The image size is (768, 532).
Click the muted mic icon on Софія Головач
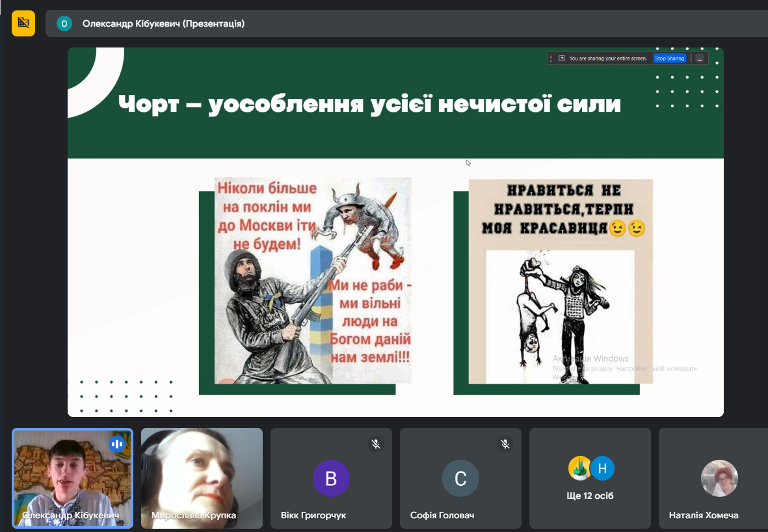pyautogui.click(x=505, y=444)
